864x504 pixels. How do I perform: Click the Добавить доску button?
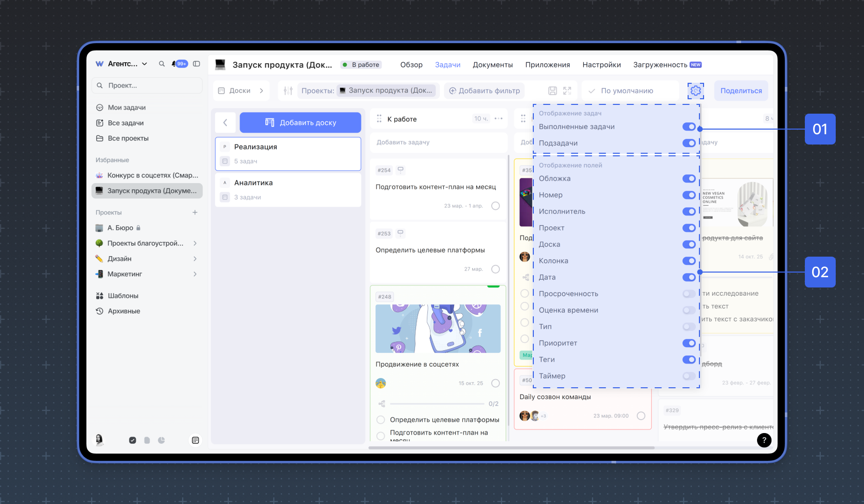click(300, 122)
